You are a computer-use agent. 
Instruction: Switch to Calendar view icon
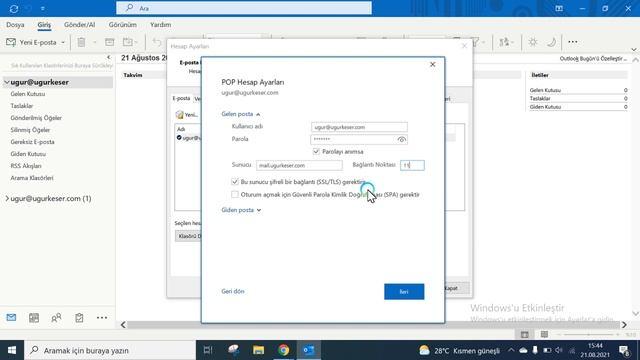[34, 318]
